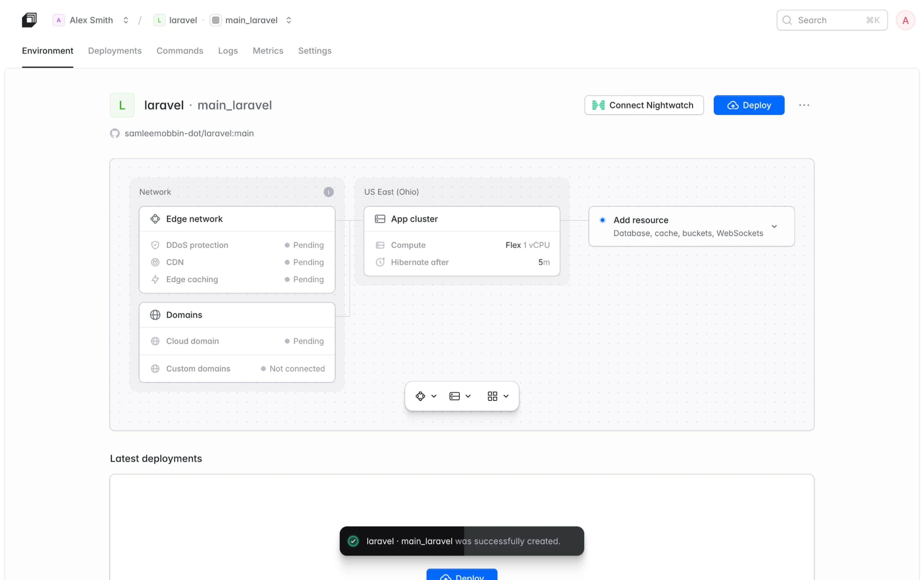
Task: Open the three-dot more options menu
Action: [x=804, y=105]
